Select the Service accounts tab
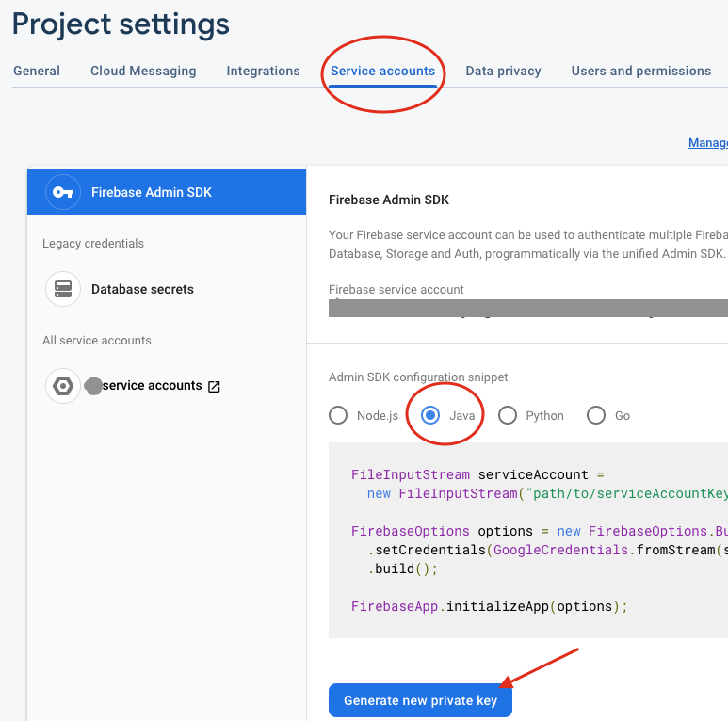 pyautogui.click(x=382, y=71)
